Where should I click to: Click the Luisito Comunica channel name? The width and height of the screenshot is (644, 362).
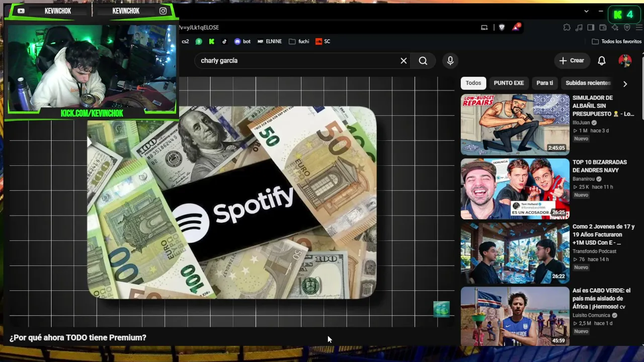pos(591,316)
